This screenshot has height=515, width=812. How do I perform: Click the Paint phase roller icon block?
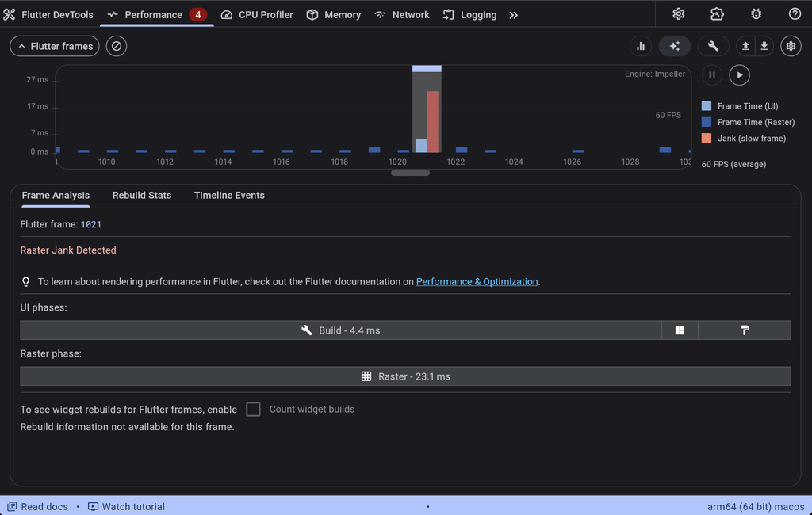(745, 330)
